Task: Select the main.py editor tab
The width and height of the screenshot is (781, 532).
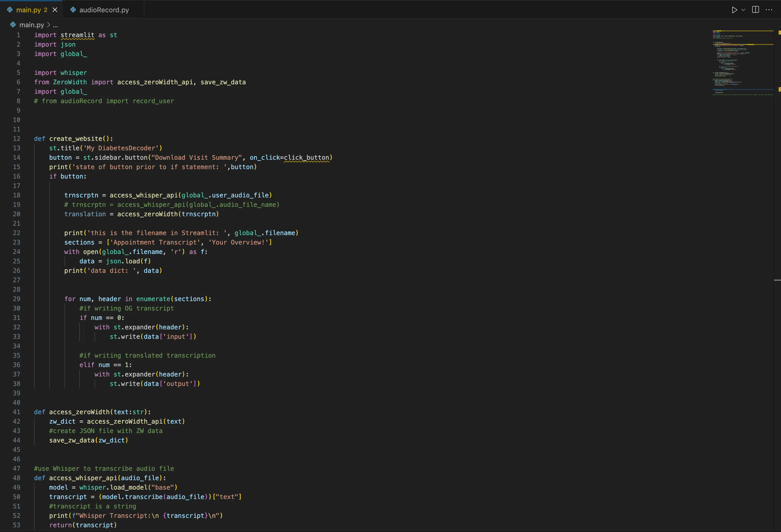Action: click(x=28, y=10)
